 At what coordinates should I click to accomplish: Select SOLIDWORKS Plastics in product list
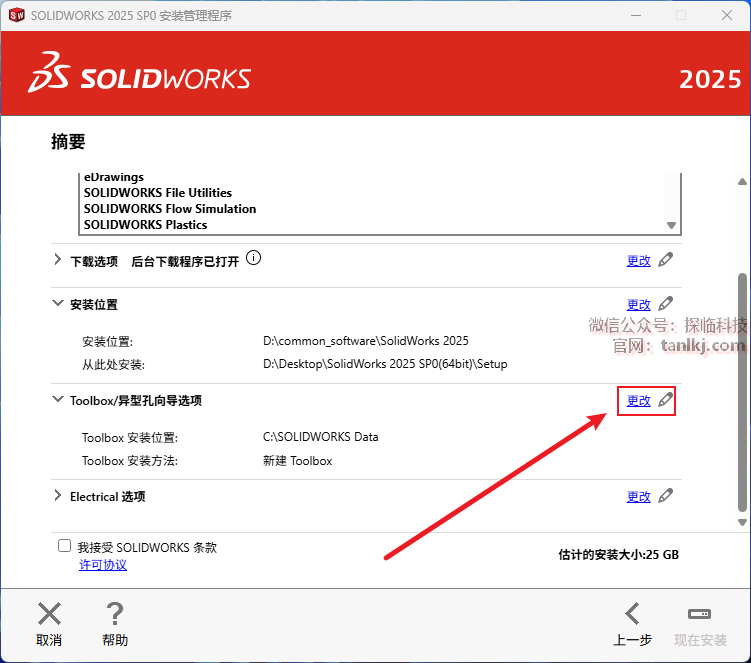click(x=146, y=225)
